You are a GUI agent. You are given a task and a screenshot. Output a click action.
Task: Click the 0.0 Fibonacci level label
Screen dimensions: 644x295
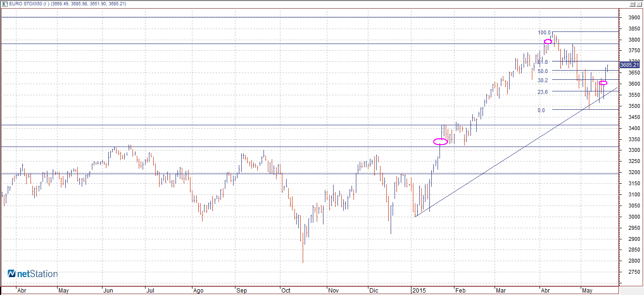point(541,110)
